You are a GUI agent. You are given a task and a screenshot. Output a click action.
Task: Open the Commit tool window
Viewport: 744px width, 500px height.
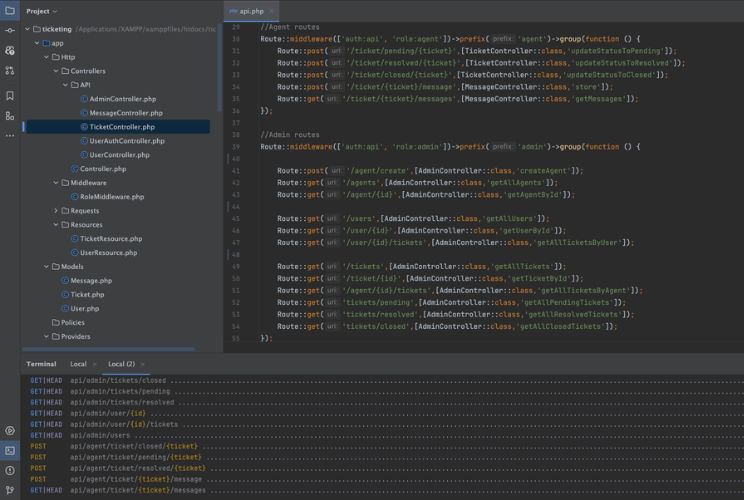[x=10, y=31]
